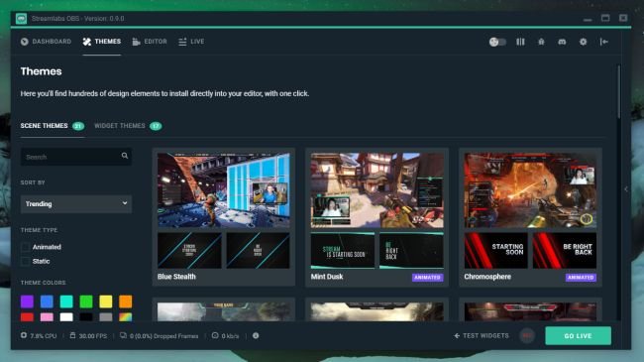Open the Editor tab
The width and height of the screenshot is (644, 362).
point(150,42)
